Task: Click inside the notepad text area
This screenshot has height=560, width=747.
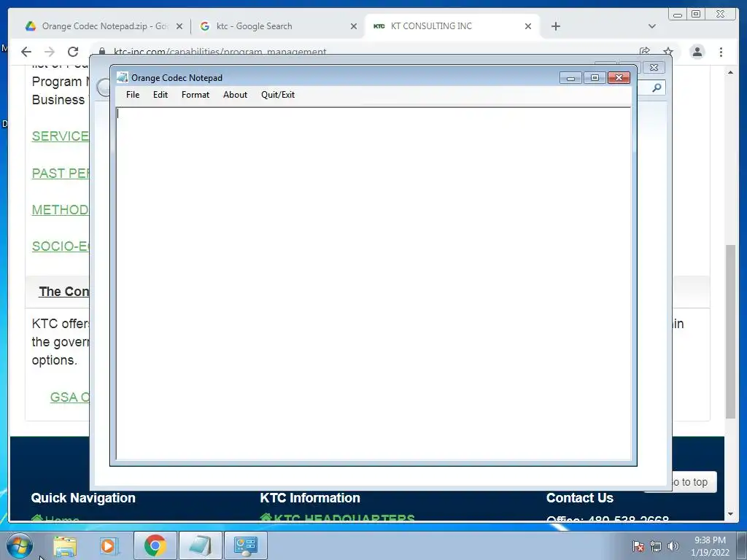Action: click(373, 284)
